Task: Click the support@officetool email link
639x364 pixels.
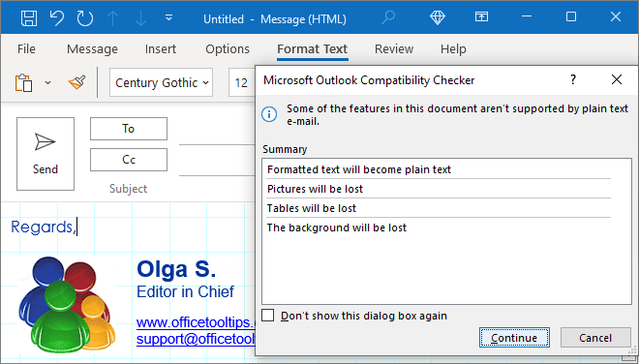Action: 196,339
